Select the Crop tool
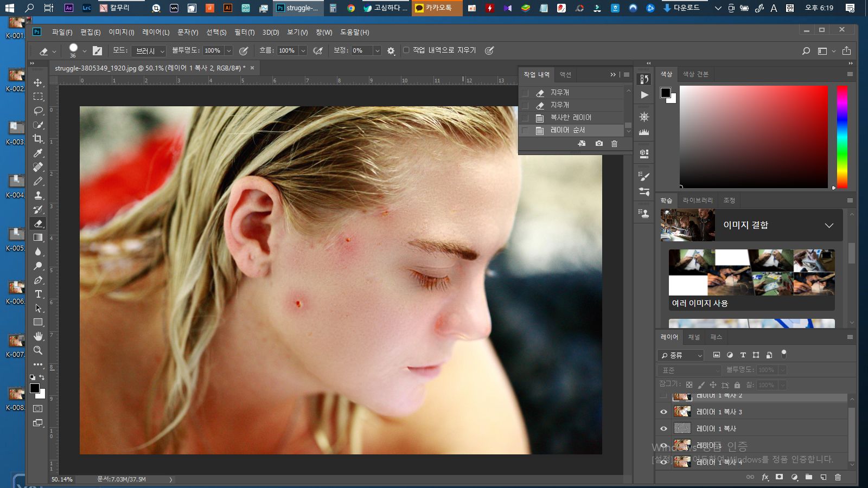Viewport: 868px width, 488px height. [38, 139]
